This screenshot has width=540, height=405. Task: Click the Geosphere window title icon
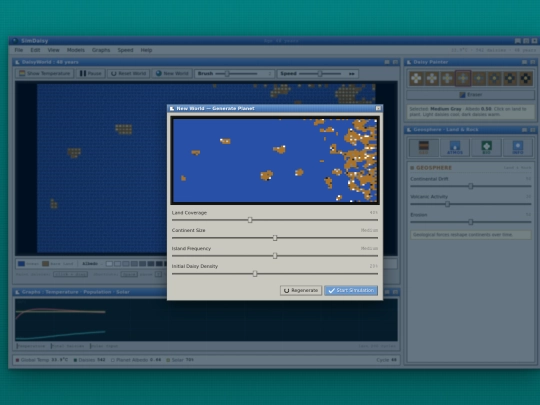click(409, 130)
